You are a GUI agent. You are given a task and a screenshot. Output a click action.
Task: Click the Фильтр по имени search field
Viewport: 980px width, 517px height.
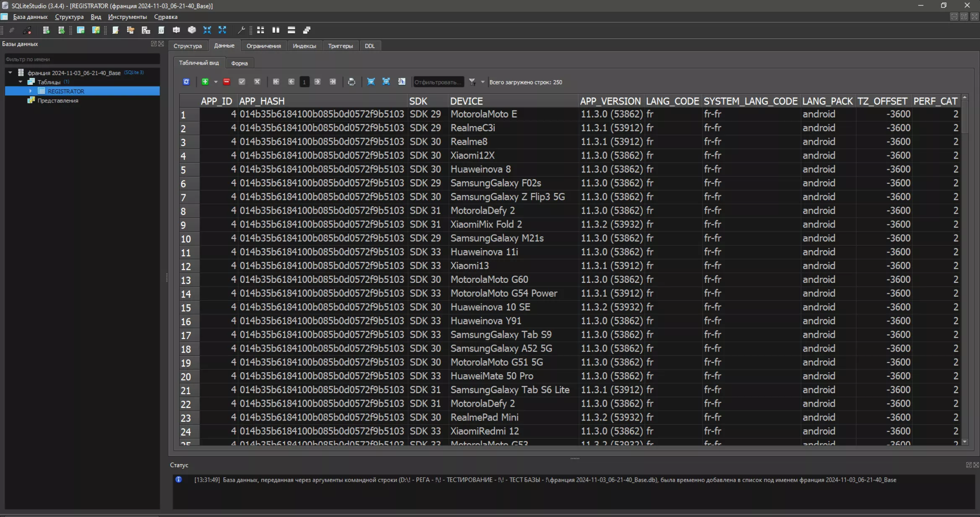82,59
